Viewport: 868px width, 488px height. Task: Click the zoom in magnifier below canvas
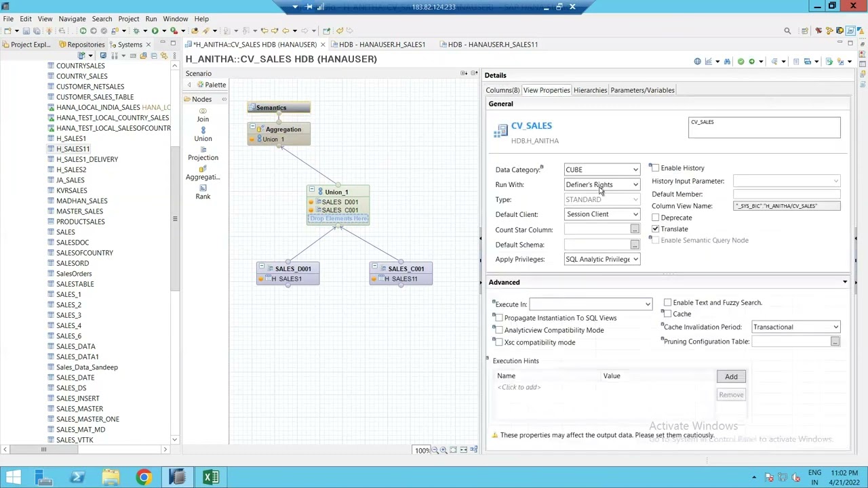pyautogui.click(x=443, y=450)
